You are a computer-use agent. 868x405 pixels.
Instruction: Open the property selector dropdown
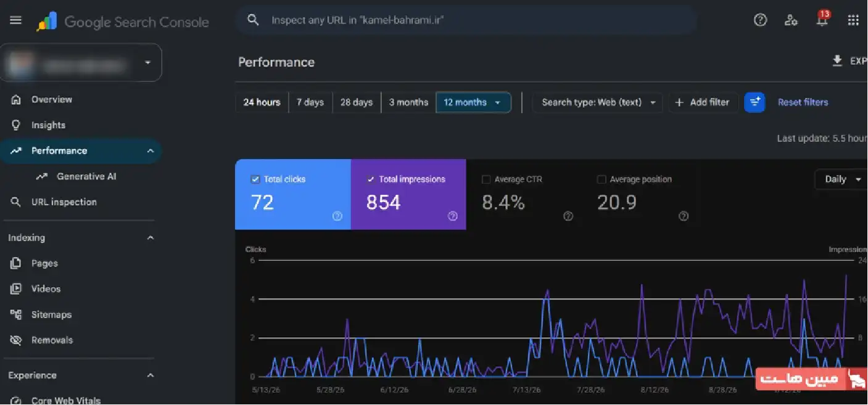(81, 62)
